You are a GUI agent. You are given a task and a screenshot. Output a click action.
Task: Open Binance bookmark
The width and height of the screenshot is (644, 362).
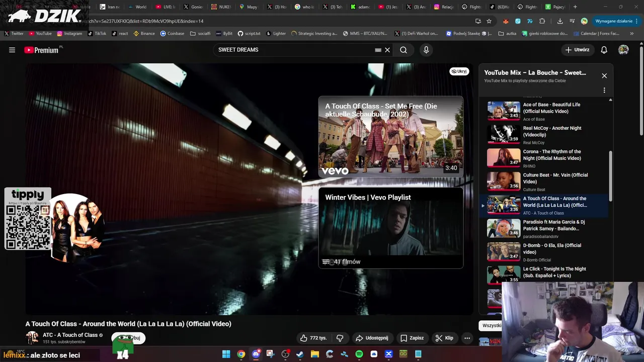click(144, 33)
